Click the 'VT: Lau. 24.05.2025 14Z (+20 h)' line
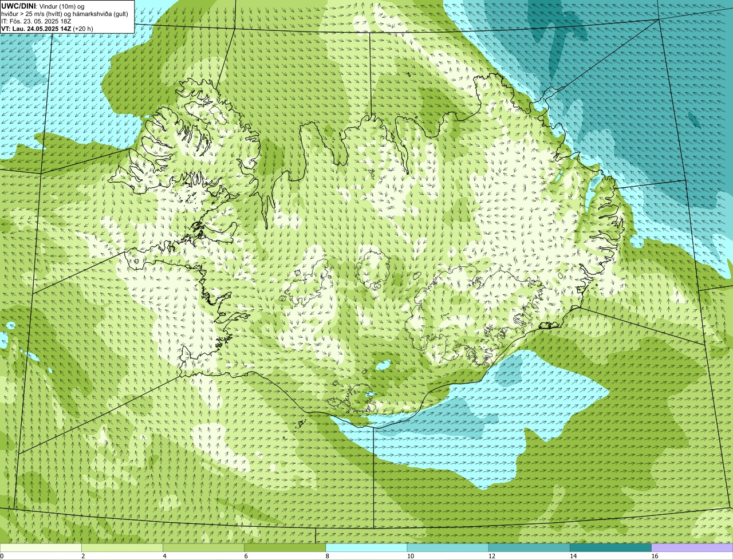The height and width of the screenshot is (560, 733). (47, 29)
